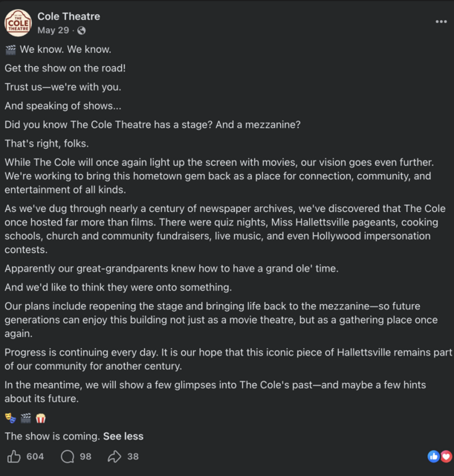Viewport: 454px width, 476px height.
Task: View the 604 likes count
Action: point(35,456)
